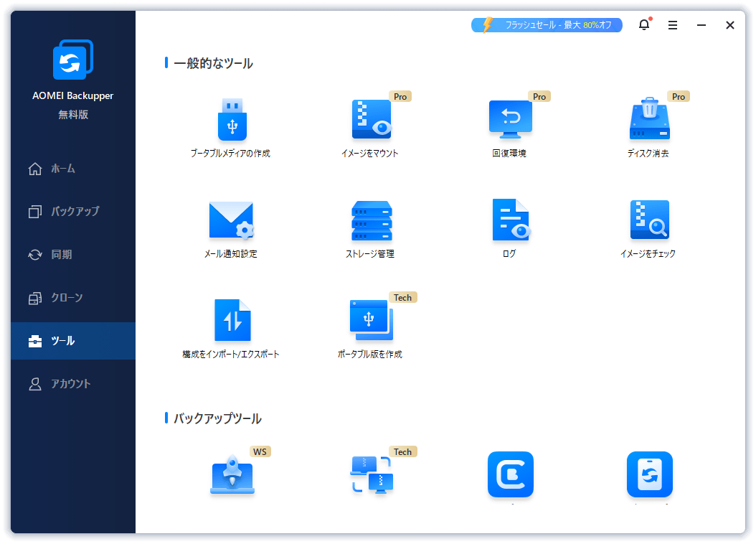Click the rocket laptop icon with WS badge
Image resolution: width=756 pixels, height=544 pixels.
pyautogui.click(x=232, y=475)
